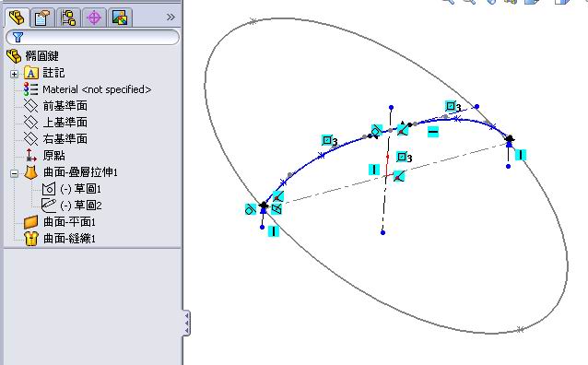Open the DisplayManager appearance tab
The image size is (588, 365).
click(120, 18)
